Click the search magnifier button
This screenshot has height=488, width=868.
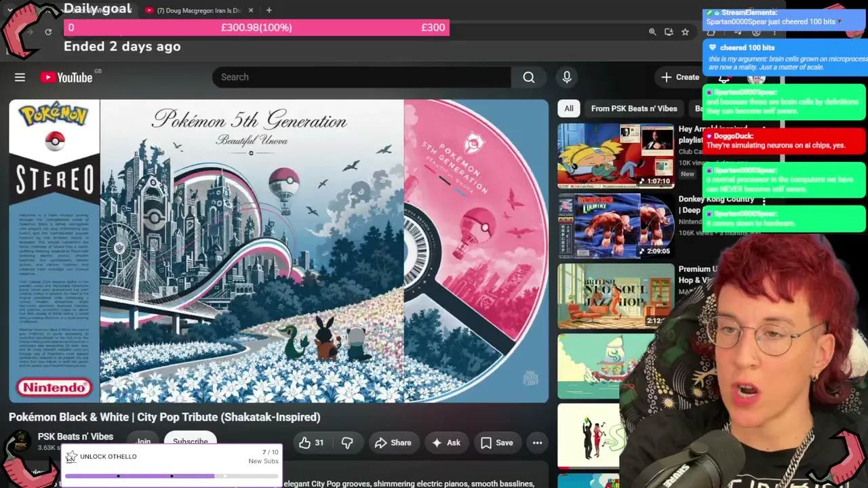coord(529,77)
